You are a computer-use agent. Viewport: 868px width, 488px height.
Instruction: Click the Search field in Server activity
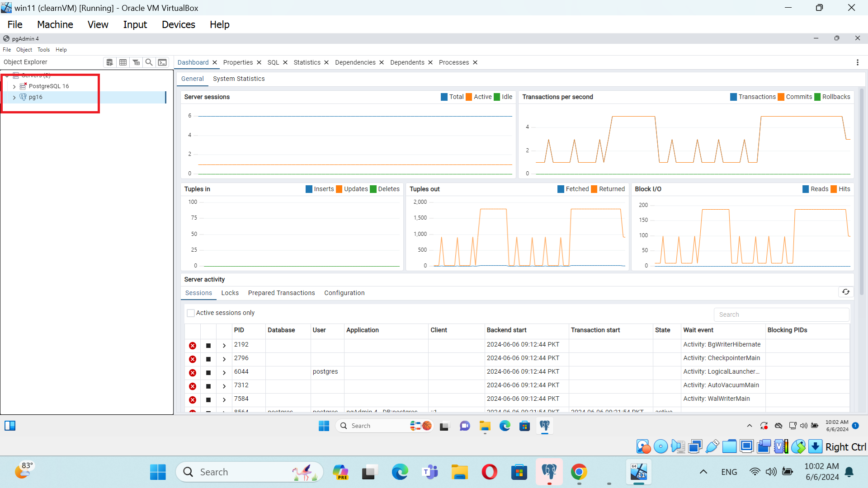781,314
